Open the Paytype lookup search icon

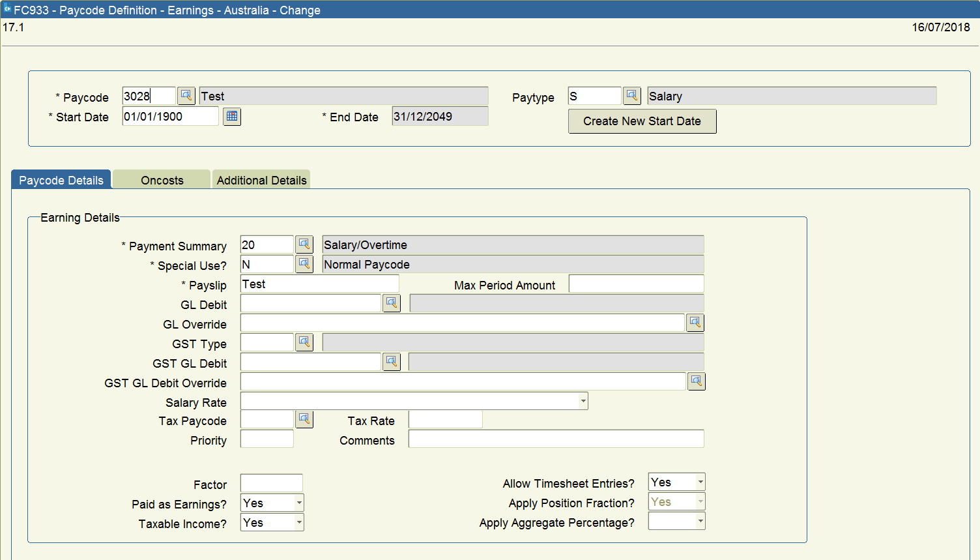[631, 95]
